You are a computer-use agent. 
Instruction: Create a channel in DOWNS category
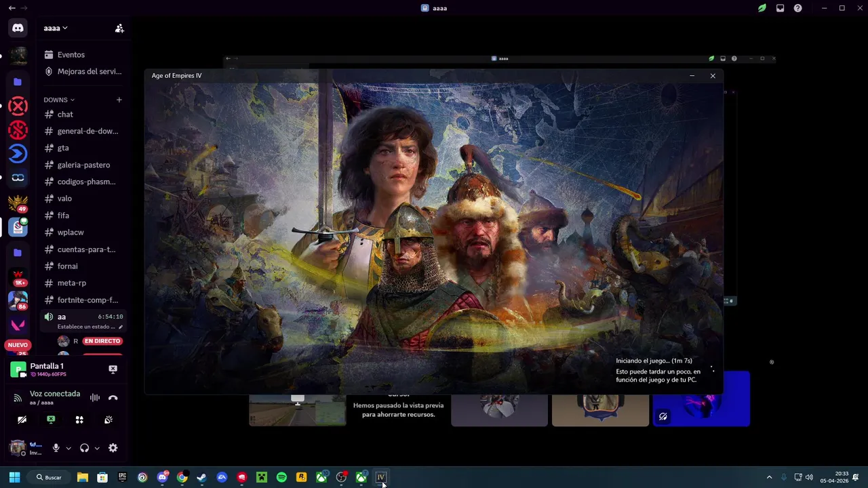(119, 100)
